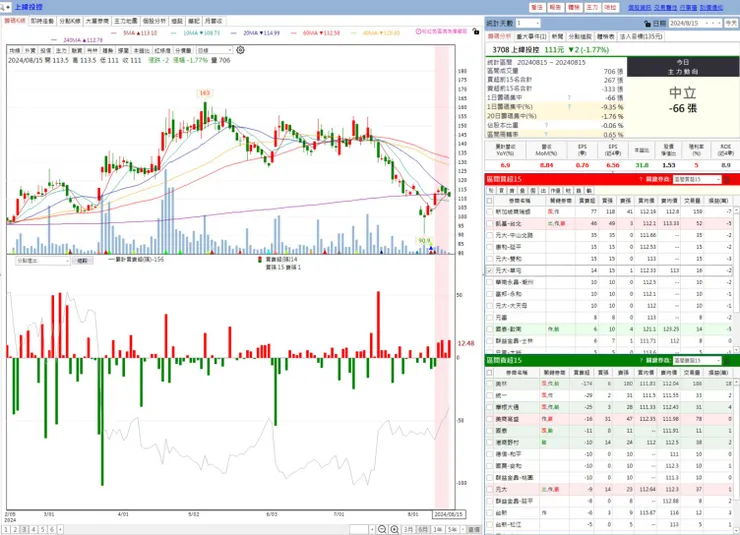Viewport: 740px width, 535px height.
Task: Set chart range with the 3月 button
Action: [x=408, y=530]
